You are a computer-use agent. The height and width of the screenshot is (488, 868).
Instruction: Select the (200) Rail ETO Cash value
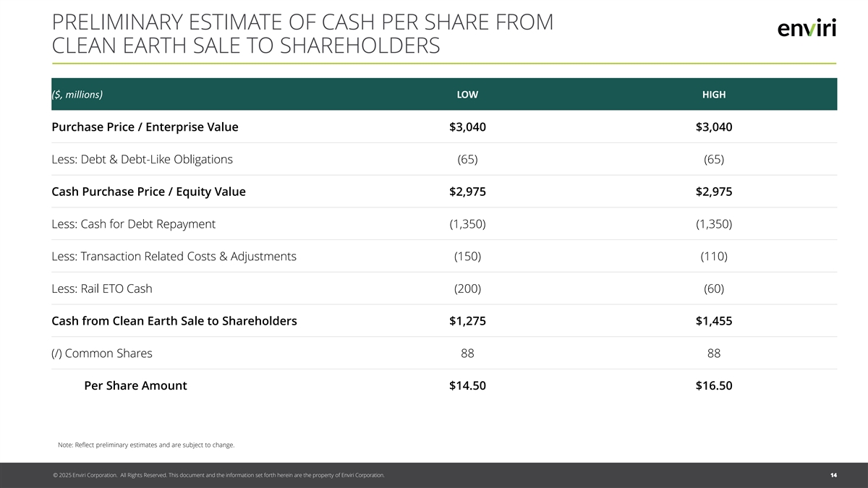pyautogui.click(x=467, y=288)
